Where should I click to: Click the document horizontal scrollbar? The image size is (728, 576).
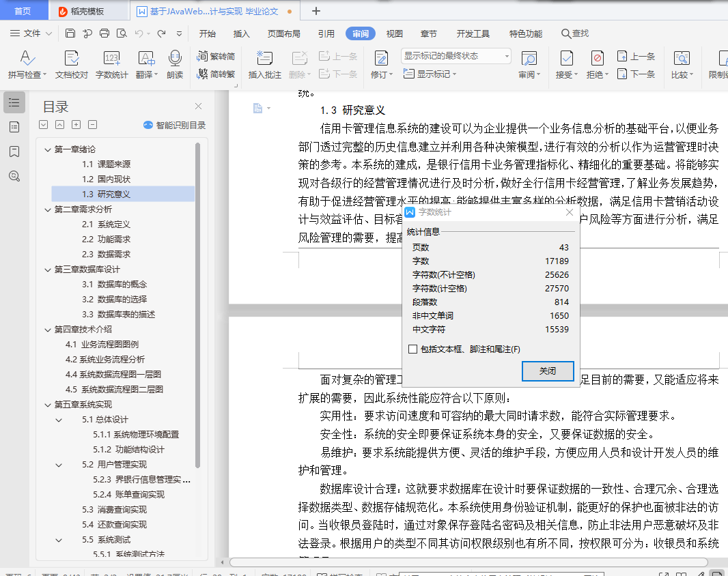pyautogui.click(x=468, y=562)
